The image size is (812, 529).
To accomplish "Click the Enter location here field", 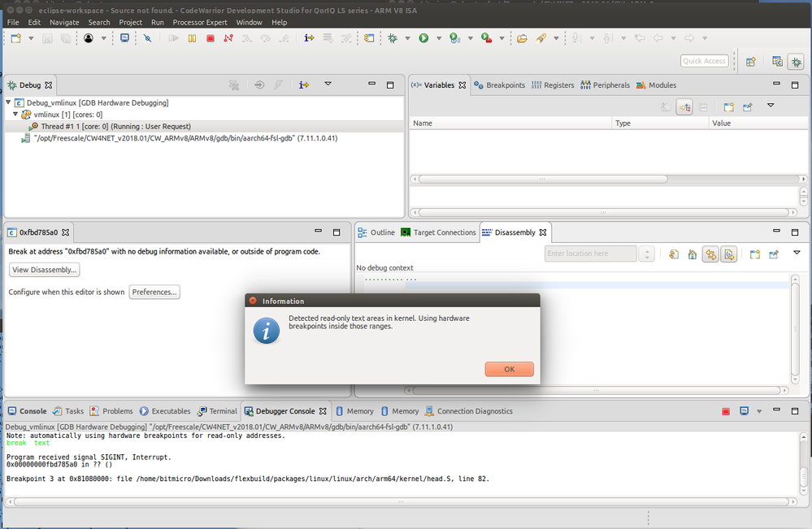I will point(591,254).
